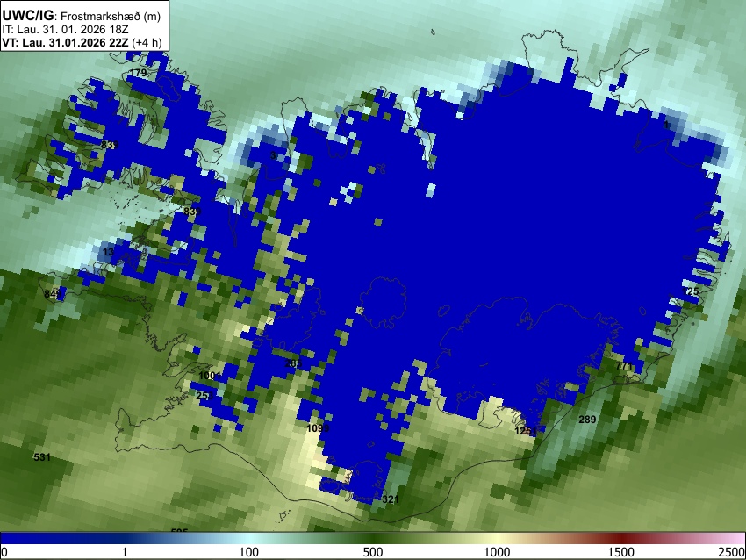Click the map value label 1099
The width and height of the screenshot is (746, 560).
coord(318,428)
